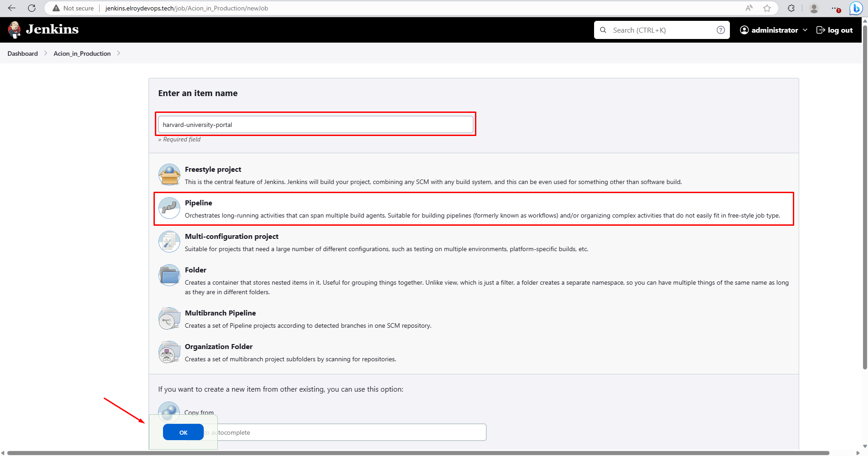868x456 pixels.
Task: Choose the Organization Folder label
Action: tap(219, 347)
